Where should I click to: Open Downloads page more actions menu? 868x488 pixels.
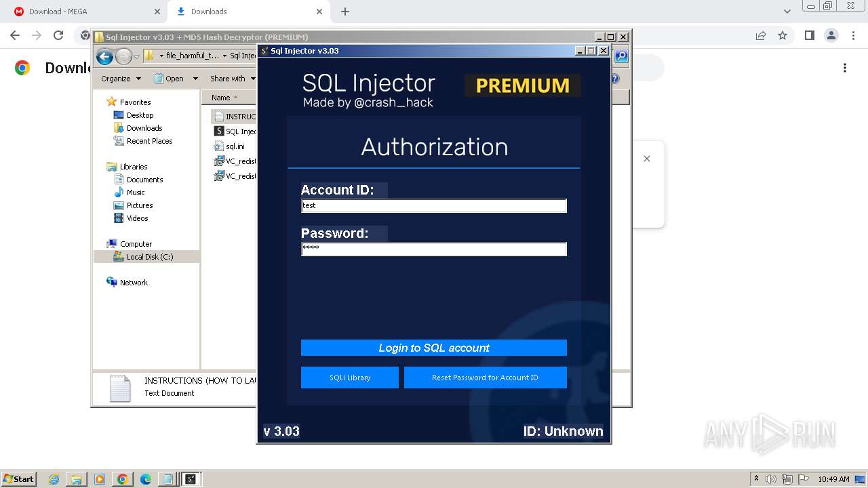coord(845,68)
